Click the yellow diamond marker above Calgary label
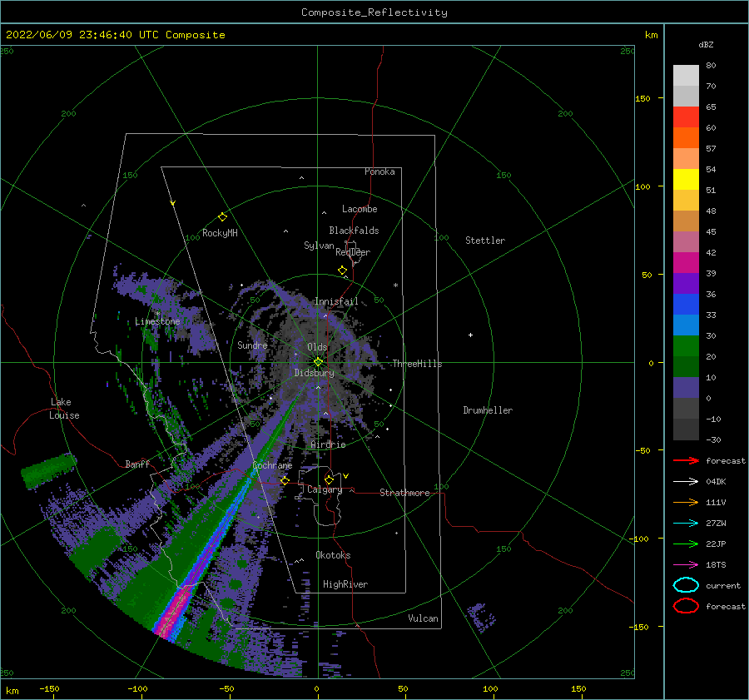Image resolution: width=749 pixels, height=700 pixels. coord(329,479)
